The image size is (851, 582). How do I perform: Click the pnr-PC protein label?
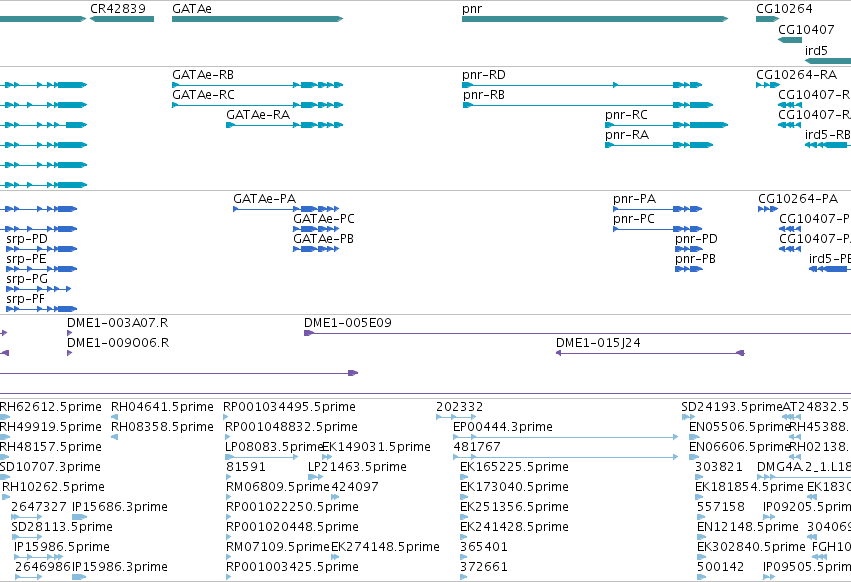(x=634, y=219)
